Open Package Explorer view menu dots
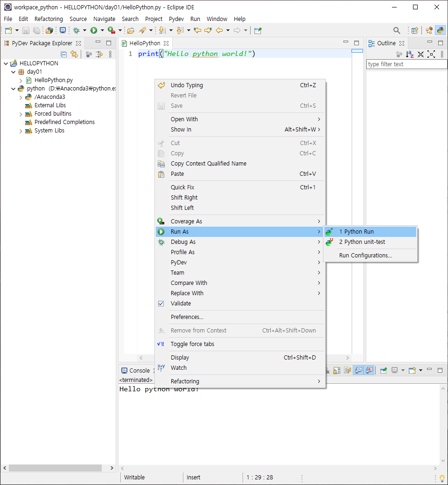448x485 pixels. (x=110, y=55)
